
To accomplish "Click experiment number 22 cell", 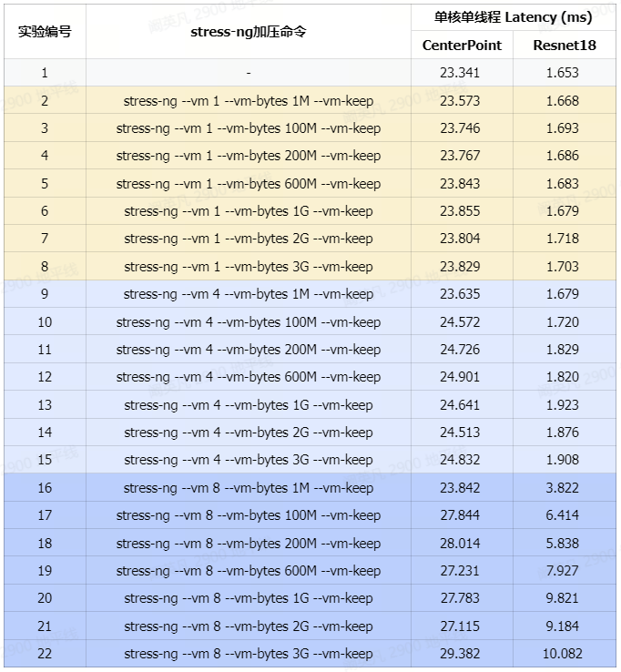I will tap(45, 654).
